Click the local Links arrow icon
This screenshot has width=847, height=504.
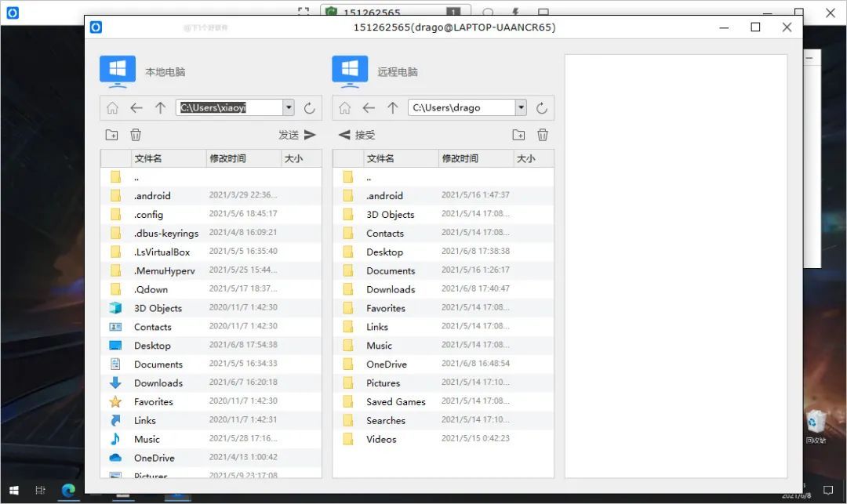115,420
